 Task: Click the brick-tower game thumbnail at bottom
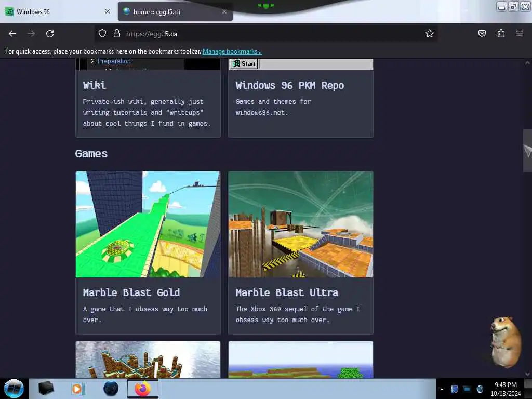point(148,360)
